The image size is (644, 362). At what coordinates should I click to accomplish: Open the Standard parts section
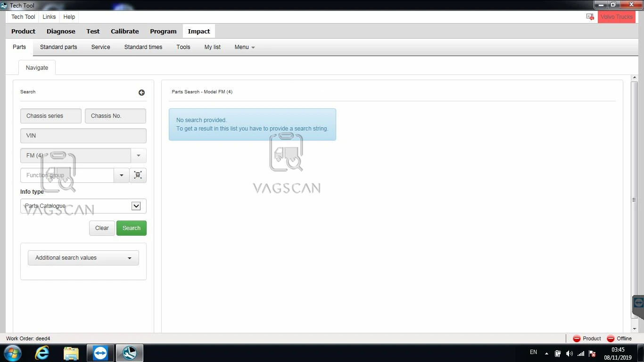(x=58, y=47)
